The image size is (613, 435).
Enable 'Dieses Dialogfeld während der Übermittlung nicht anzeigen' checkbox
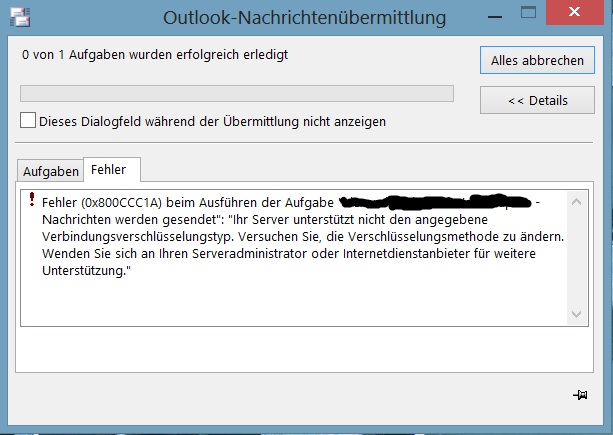pos(28,120)
